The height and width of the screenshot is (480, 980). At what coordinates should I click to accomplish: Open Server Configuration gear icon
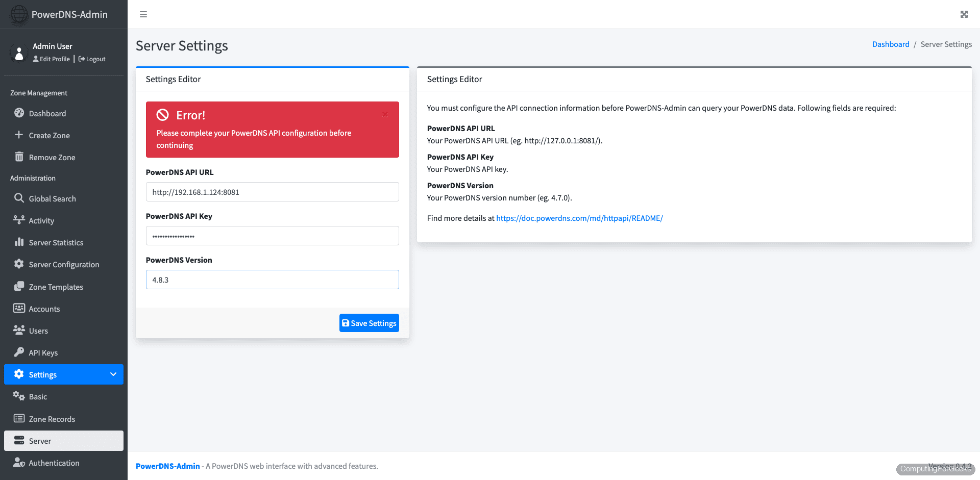coord(19,264)
